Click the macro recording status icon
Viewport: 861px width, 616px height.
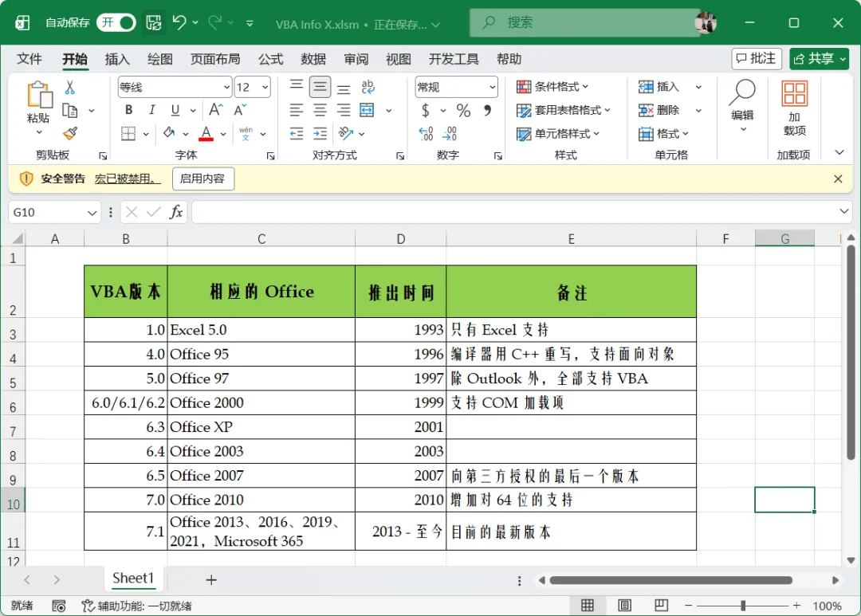point(58,606)
